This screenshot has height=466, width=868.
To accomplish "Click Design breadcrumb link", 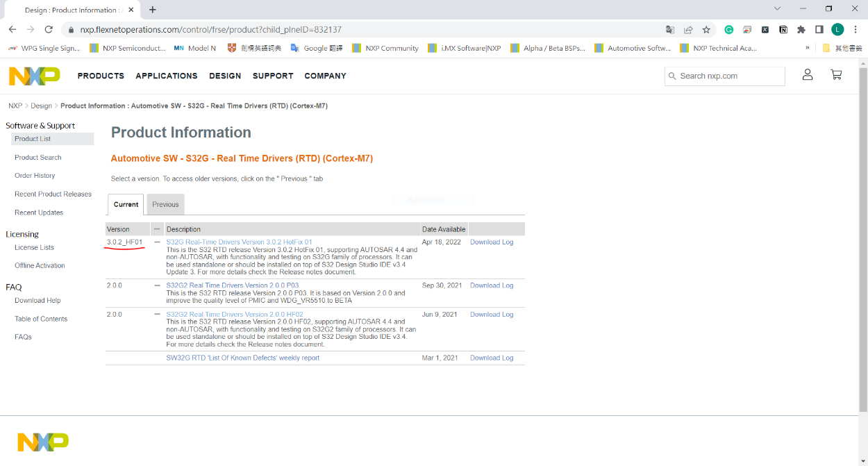I will [41, 106].
